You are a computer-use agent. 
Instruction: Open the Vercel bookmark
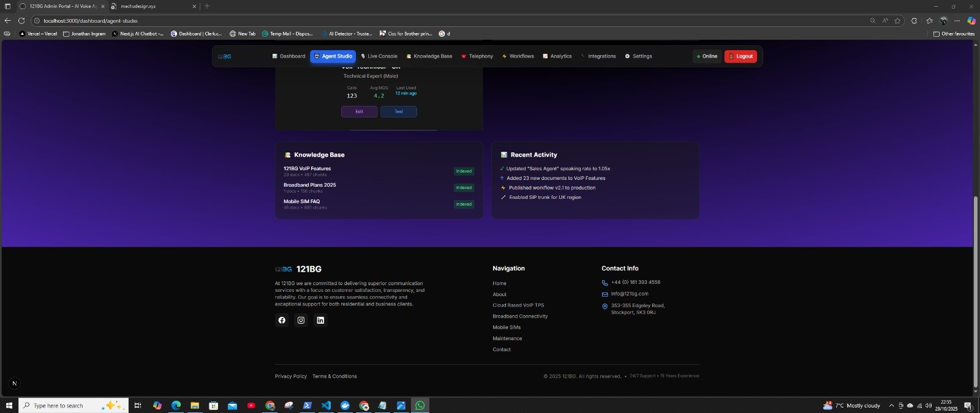pyautogui.click(x=38, y=34)
